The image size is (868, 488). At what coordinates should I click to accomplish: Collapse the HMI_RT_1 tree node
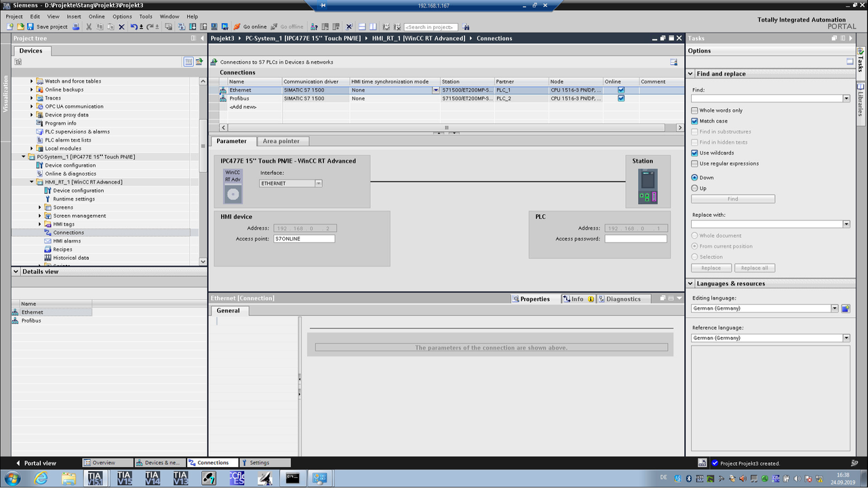pyautogui.click(x=31, y=182)
